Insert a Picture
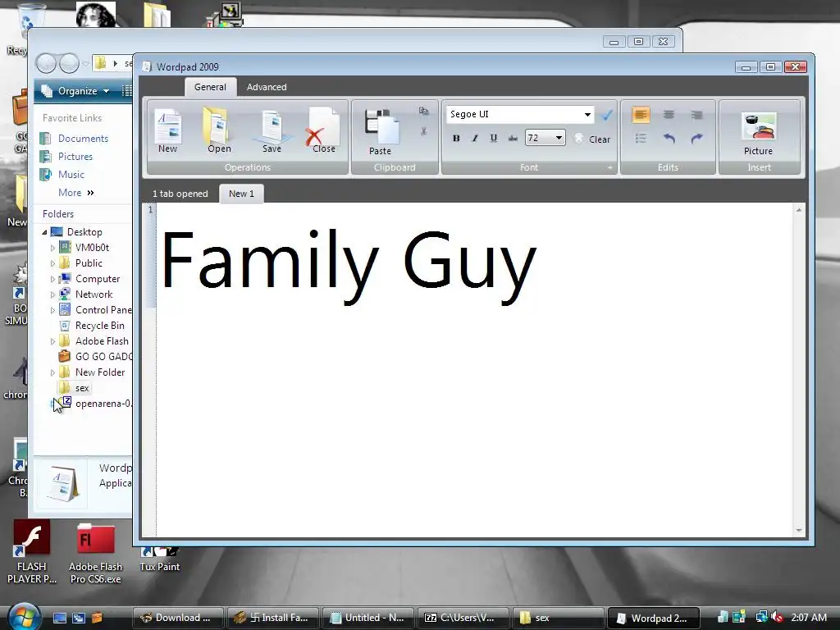840x630 pixels. (758, 134)
